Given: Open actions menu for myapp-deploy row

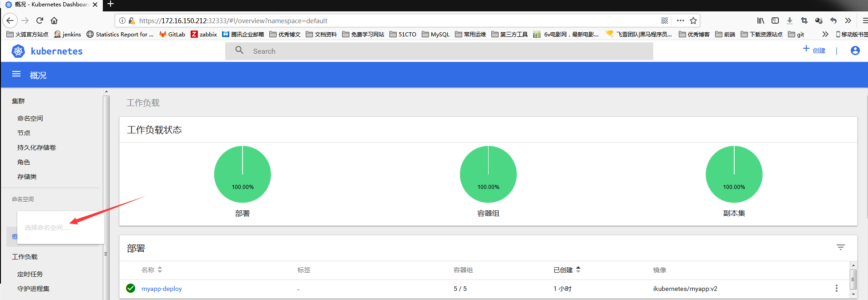Looking at the screenshot, I should point(836,288).
